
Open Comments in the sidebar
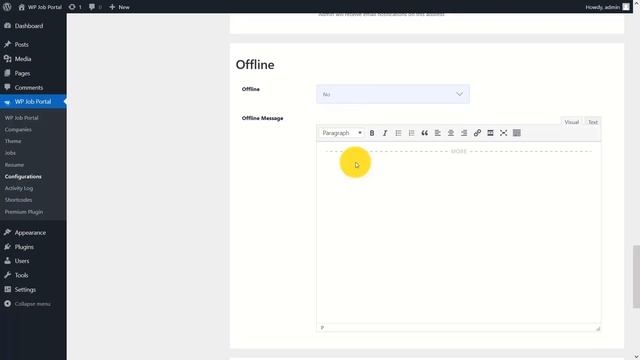click(x=33, y=87)
